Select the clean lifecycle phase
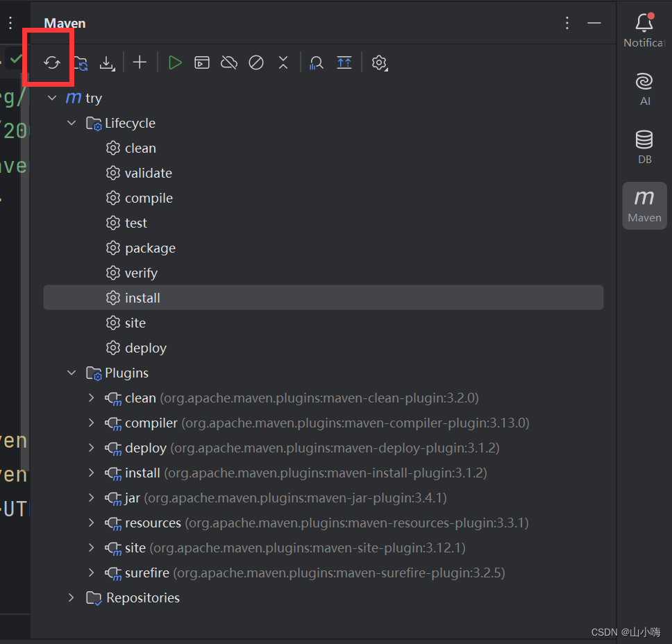This screenshot has height=644, width=672. pos(323,149)
